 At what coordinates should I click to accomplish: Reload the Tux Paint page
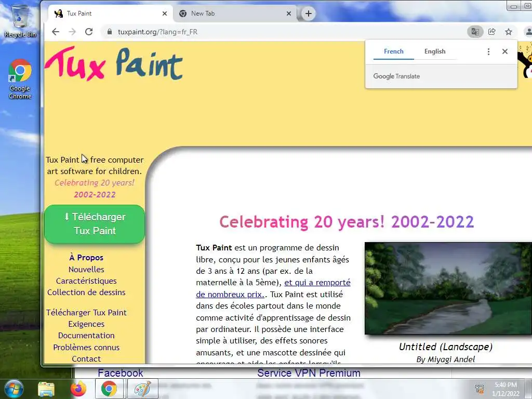[x=89, y=32]
